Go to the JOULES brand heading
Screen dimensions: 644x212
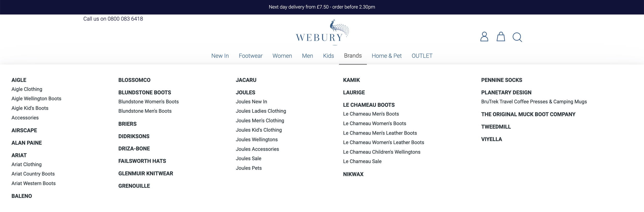(x=245, y=92)
